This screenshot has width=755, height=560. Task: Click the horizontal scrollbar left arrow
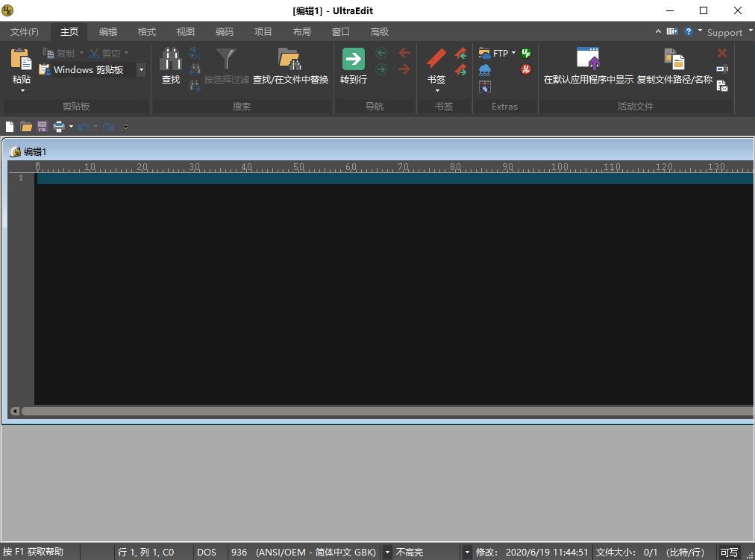point(15,411)
